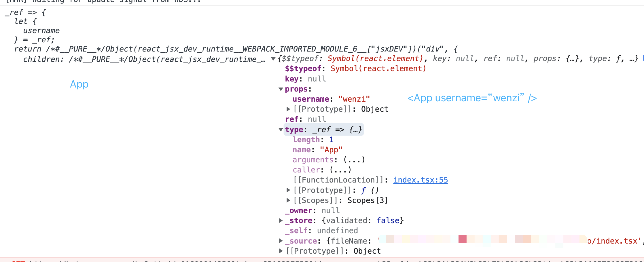Image resolution: width=644 pixels, height=262 pixels.
Task: Expand [[Prototype]]: ƒ () entry
Action: coord(288,190)
